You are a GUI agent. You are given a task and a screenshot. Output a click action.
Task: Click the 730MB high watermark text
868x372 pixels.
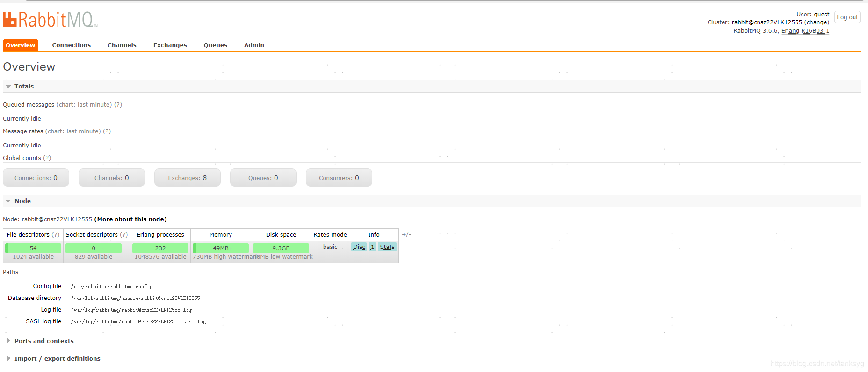(224, 257)
